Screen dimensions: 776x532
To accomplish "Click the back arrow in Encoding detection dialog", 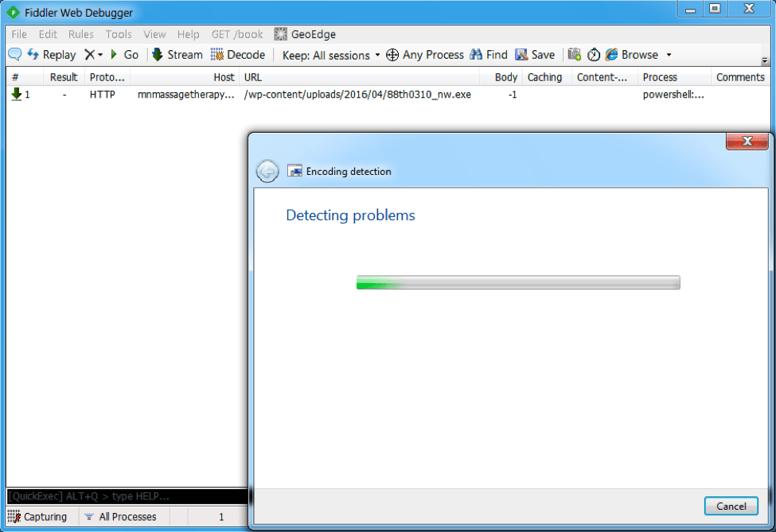I will tap(267, 172).
